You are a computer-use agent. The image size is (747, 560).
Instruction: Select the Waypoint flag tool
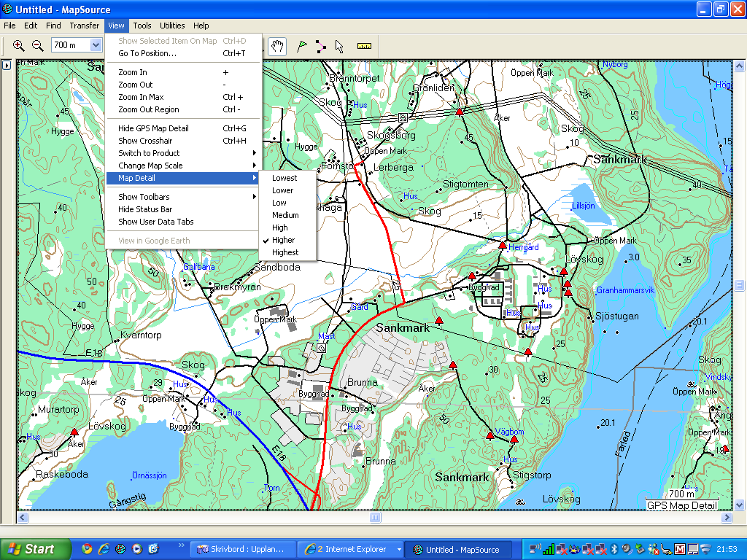click(x=301, y=46)
